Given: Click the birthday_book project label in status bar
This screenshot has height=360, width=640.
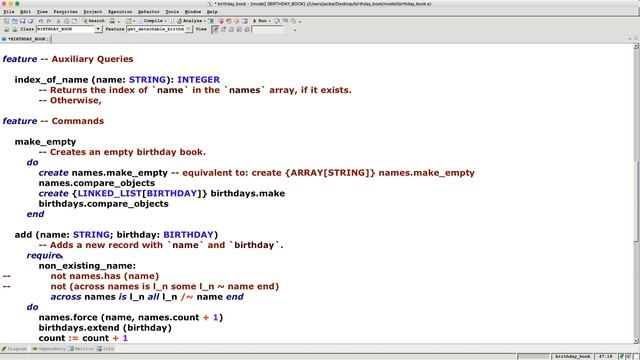Looking at the screenshot, I should coord(573,356).
